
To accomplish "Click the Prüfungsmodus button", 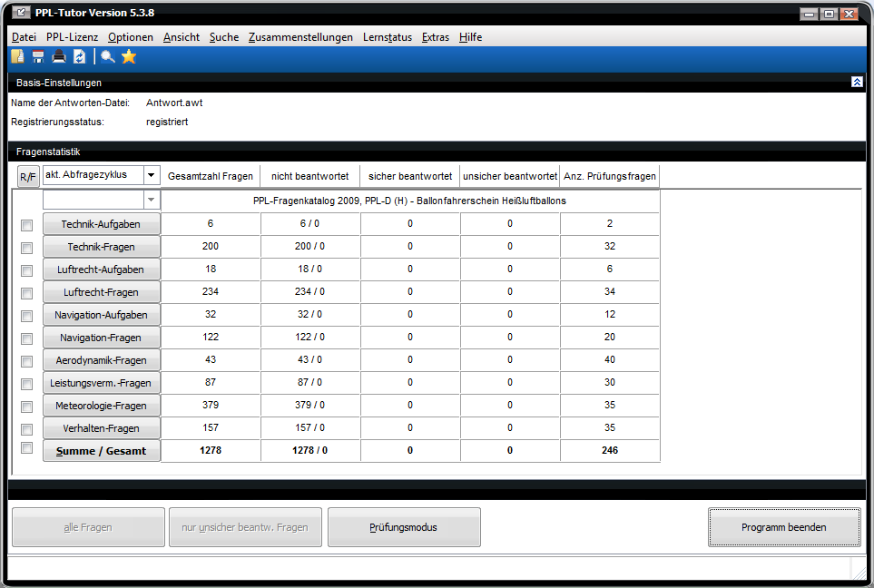I will [404, 527].
